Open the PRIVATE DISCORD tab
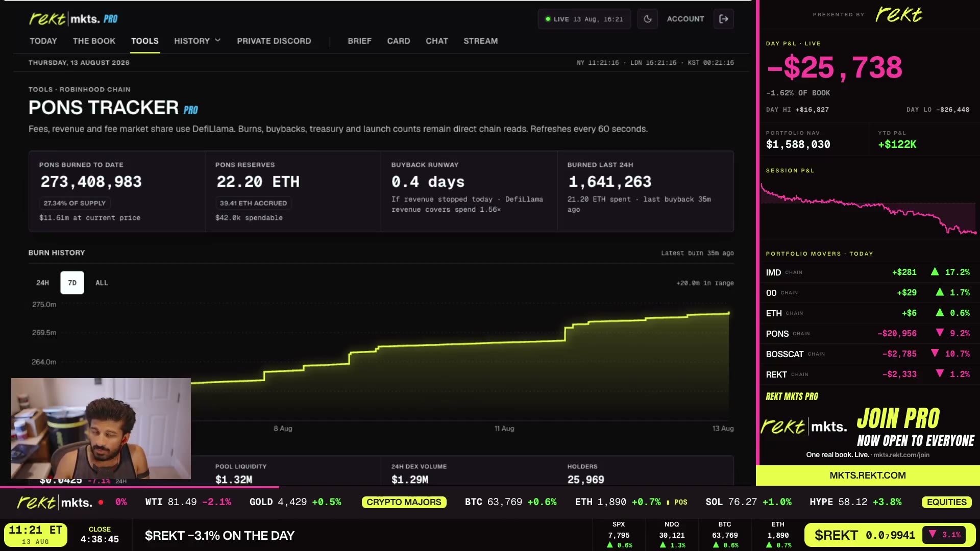This screenshot has height=551, width=980. tap(274, 41)
